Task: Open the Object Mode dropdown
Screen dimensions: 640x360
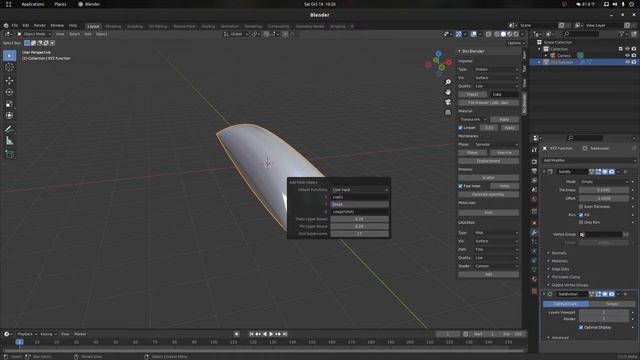Action: point(34,34)
